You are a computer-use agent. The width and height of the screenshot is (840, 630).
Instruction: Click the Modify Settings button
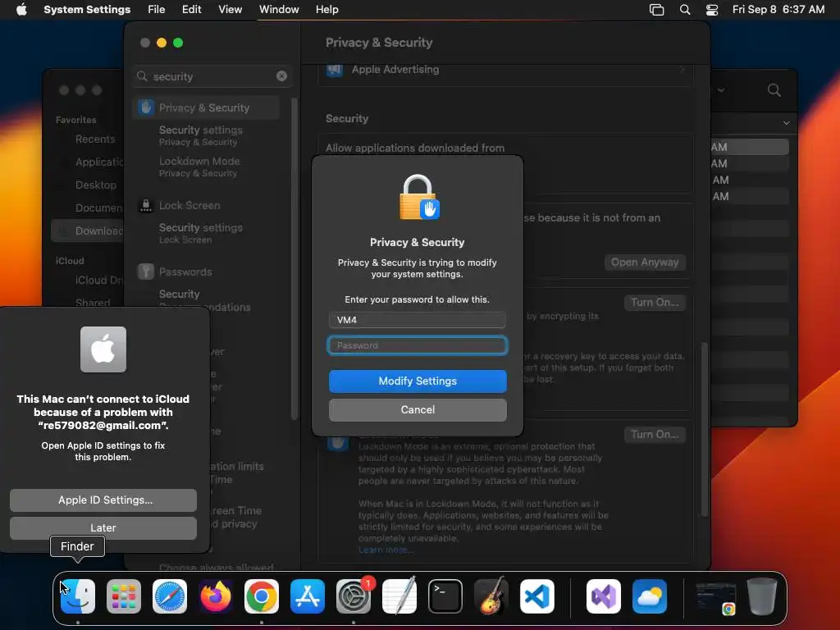pos(418,381)
